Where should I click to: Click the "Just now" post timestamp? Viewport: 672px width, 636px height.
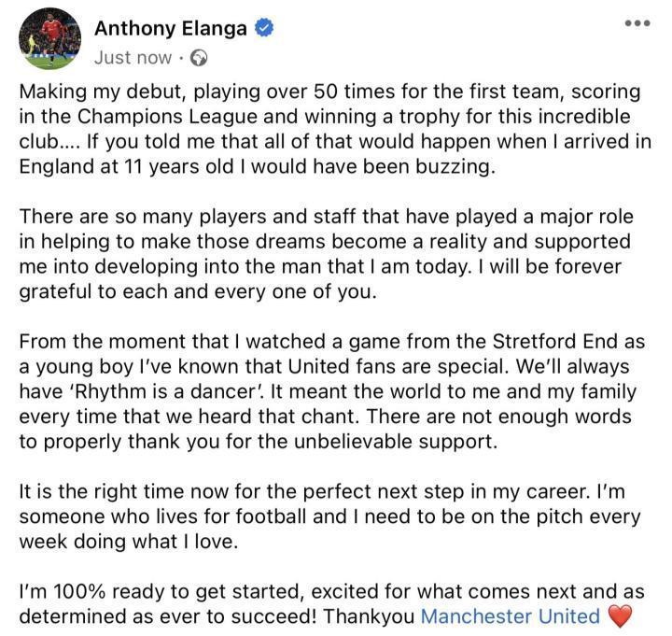133,58
